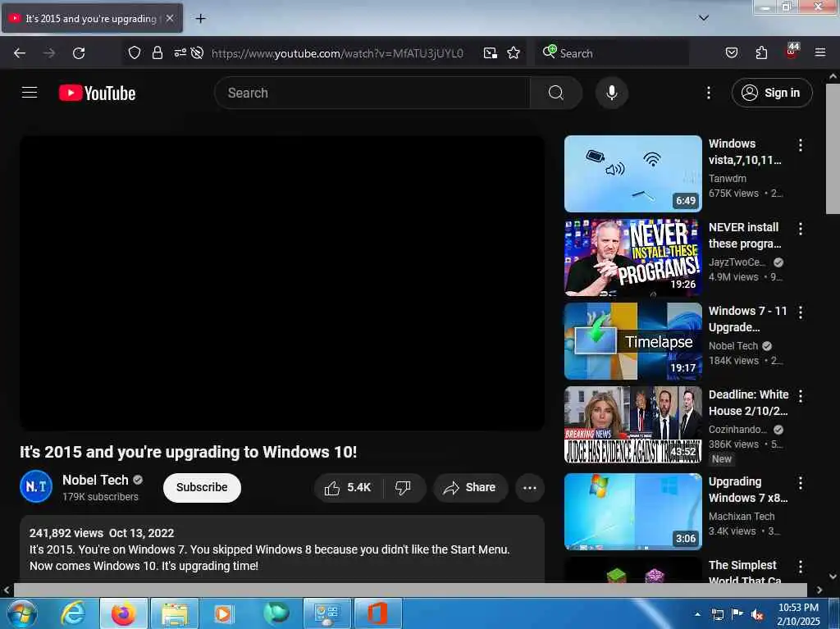Open a new tab with the plus button
The image size is (840, 629).
(x=200, y=19)
